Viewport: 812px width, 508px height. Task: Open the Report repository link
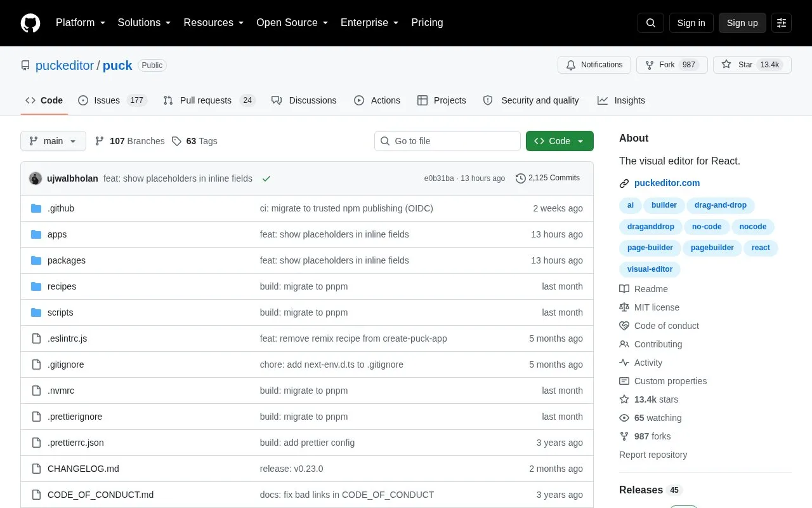point(653,455)
